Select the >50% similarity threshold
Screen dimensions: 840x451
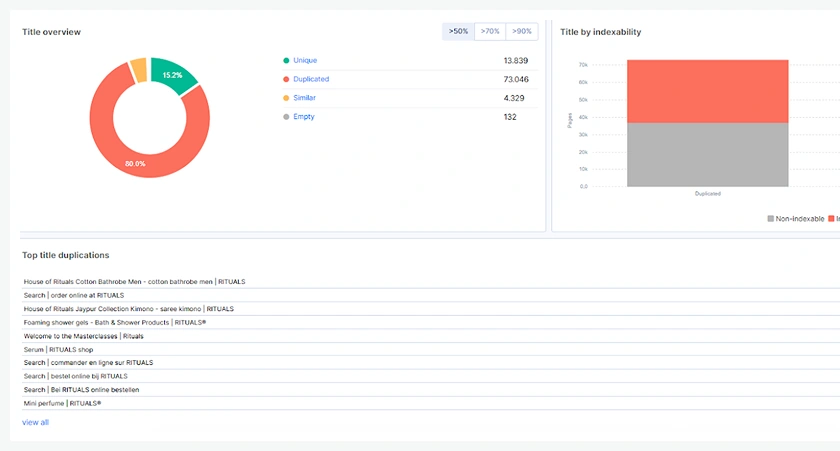click(458, 32)
